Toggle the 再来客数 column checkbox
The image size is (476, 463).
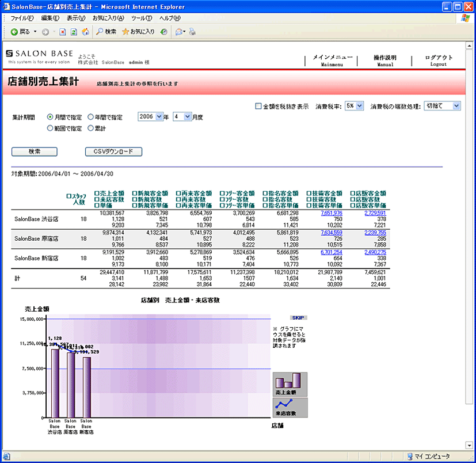coord(178,199)
